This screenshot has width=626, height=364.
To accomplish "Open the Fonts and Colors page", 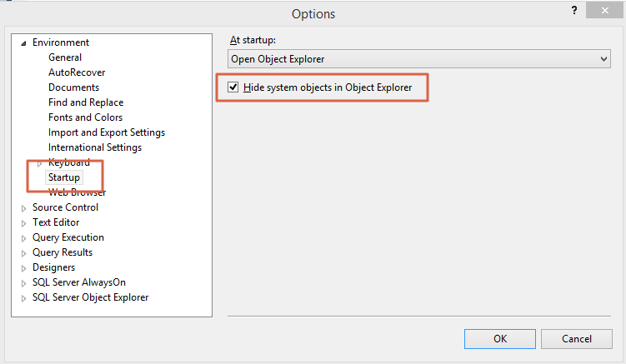I will click(85, 117).
